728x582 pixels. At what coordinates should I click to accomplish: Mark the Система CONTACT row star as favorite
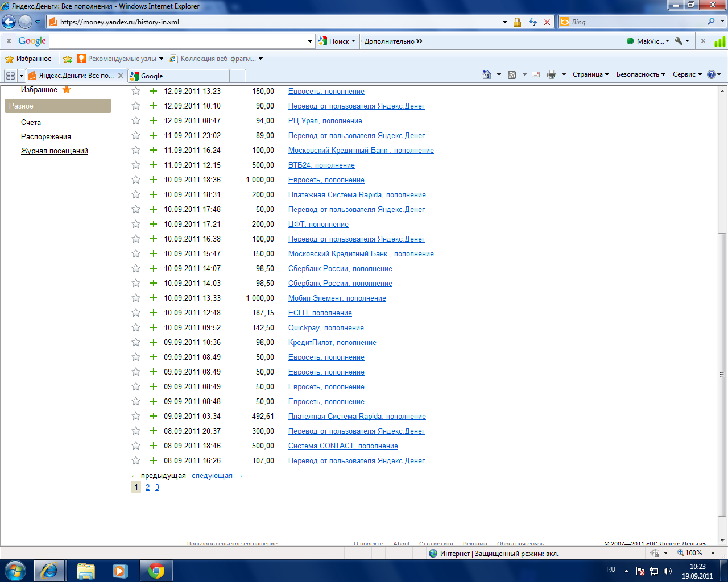(x=136, y=446)
